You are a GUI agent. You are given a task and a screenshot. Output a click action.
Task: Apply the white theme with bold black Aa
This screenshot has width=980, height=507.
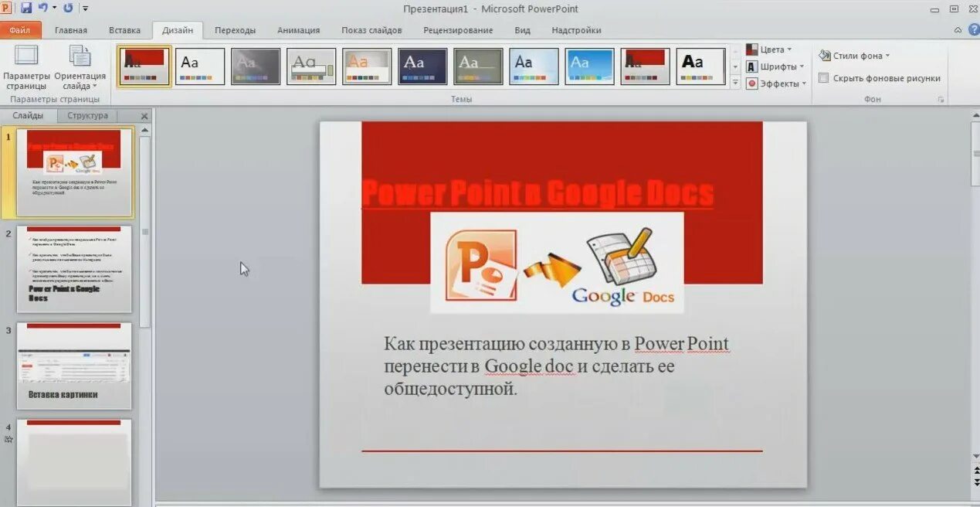click(700, 66)
